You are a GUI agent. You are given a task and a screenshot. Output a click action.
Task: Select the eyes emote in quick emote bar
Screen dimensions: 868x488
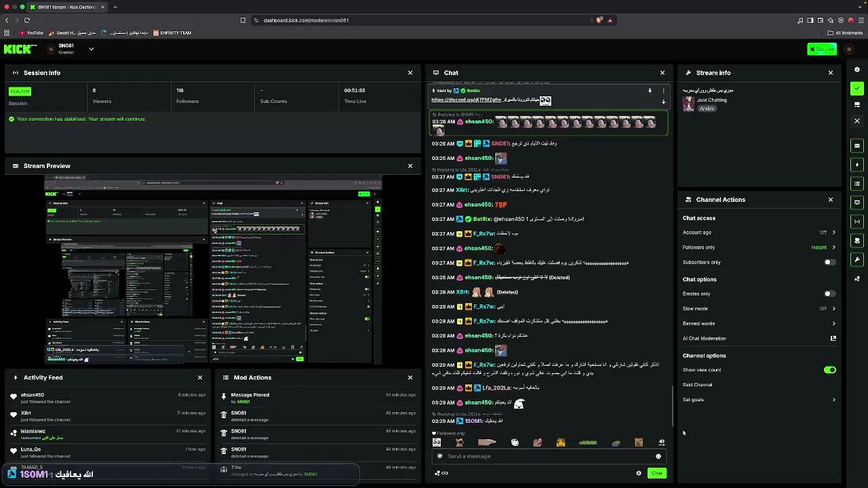click(437, 443)
